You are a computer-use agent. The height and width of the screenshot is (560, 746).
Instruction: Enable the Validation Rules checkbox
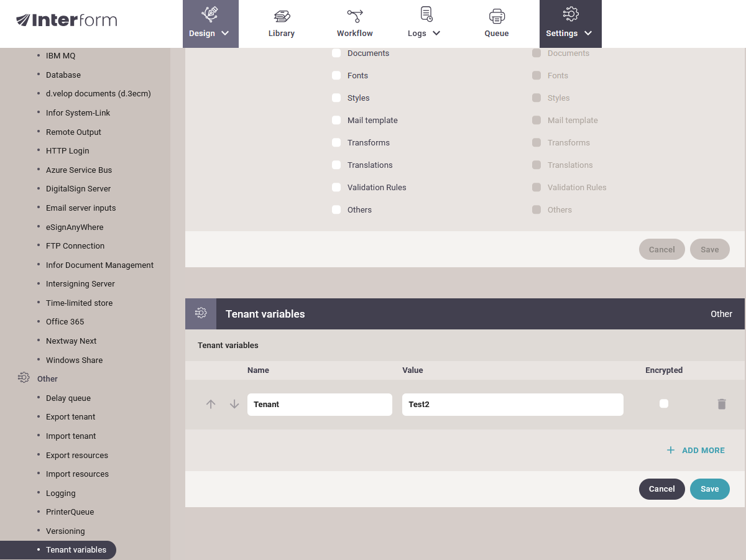point(336,187)
